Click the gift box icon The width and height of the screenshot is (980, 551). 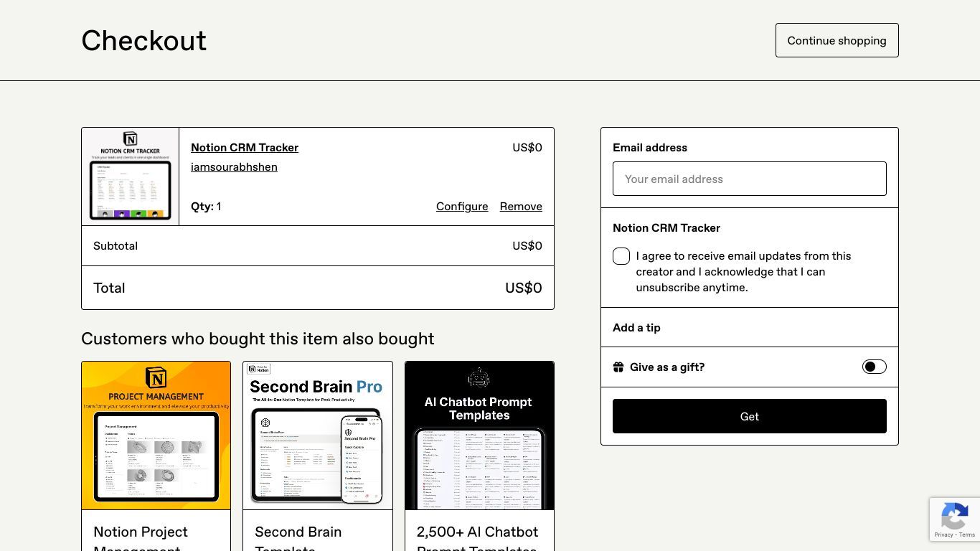click(x=618, y=367)
